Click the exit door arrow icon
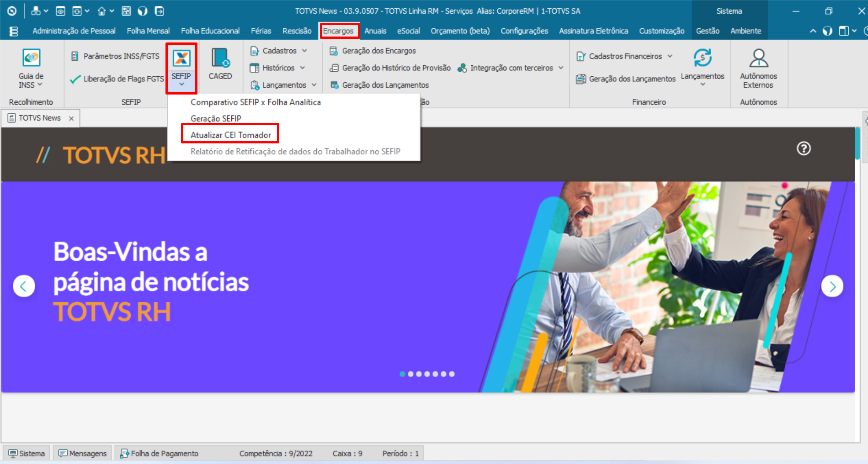The width and height of the screenshot is (868, 464). coord(159,11)
